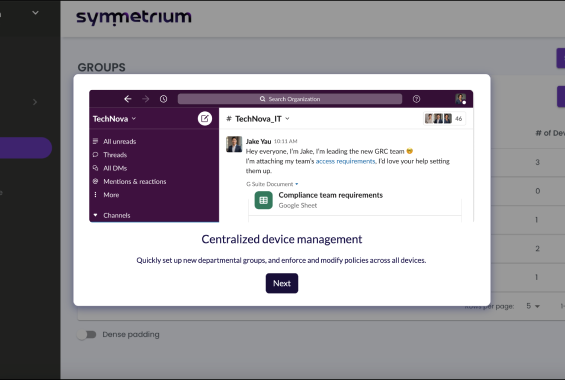Click the compose new message icon

point(205,119)
